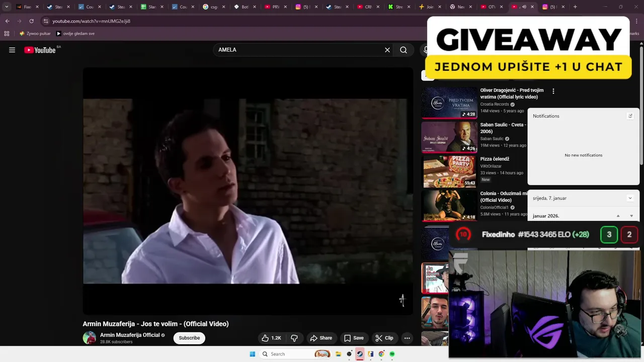Dislike the video with thumbs down
Image resolution: width=644 pixels, height=362 pixels.
pyautogui.click(x=294, y=338)
